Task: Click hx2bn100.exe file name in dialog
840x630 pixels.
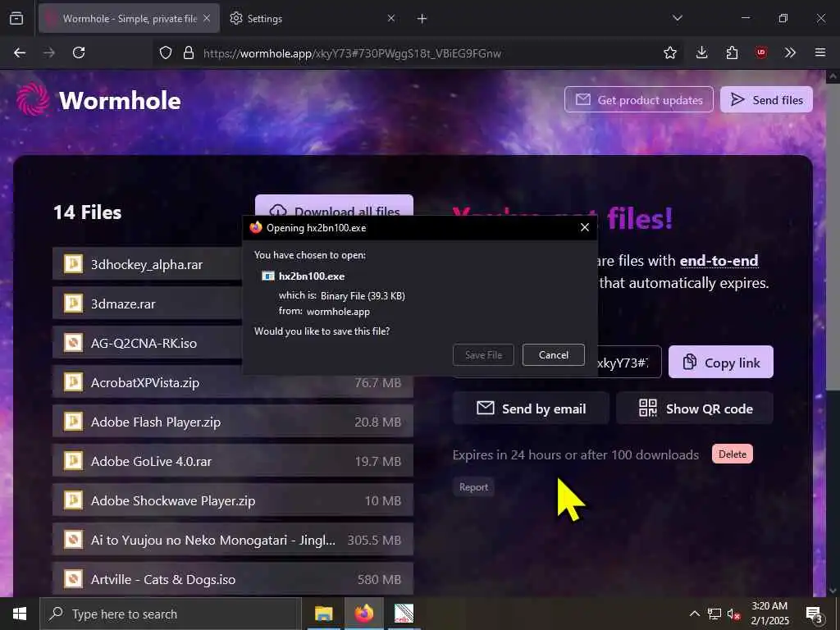Action: click(x=311, y=276)
